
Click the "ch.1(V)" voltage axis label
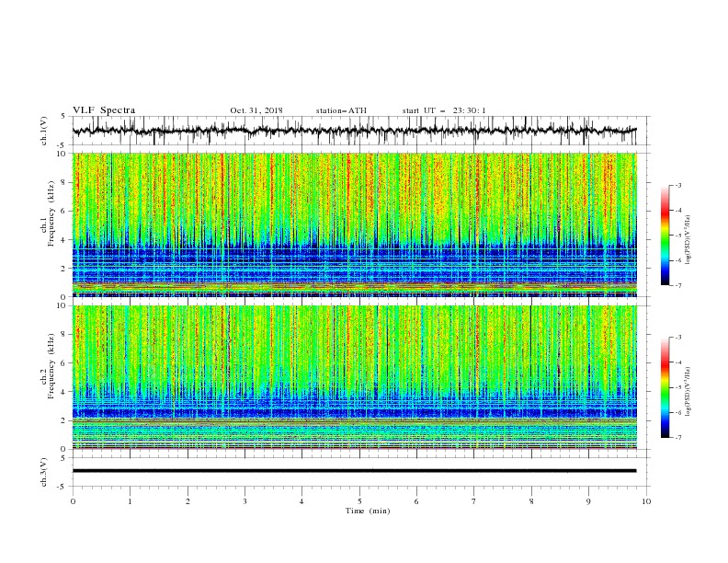44,131
